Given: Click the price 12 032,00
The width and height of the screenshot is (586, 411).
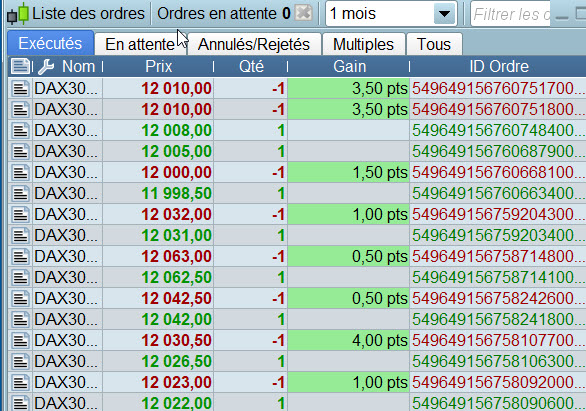Looking at the screenshot, I should [x=176, y=214].
